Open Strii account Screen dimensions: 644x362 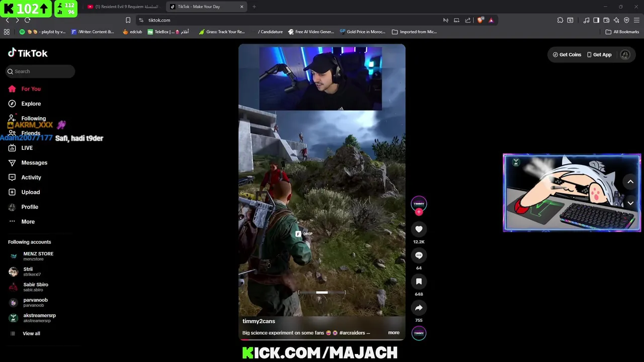pos(25,271)
